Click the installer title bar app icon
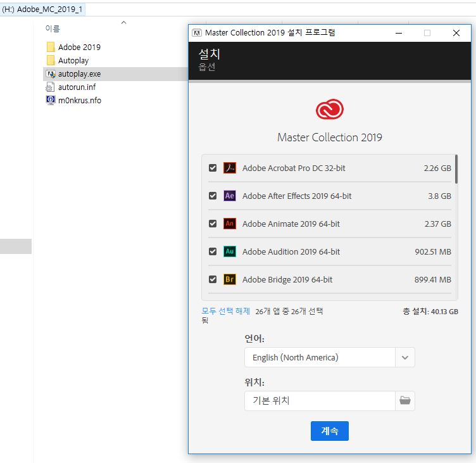The image size is (476, 463). 197,33
